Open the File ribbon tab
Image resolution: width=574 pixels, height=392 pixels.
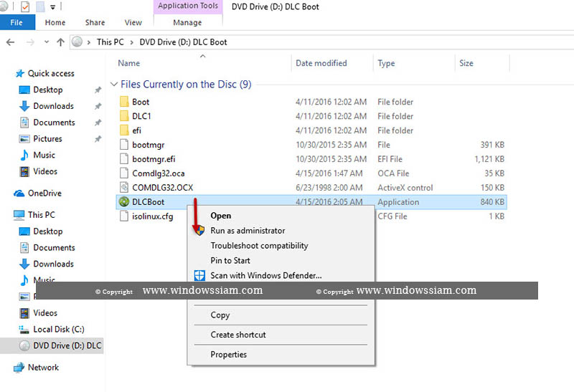(x=17, y=22)
